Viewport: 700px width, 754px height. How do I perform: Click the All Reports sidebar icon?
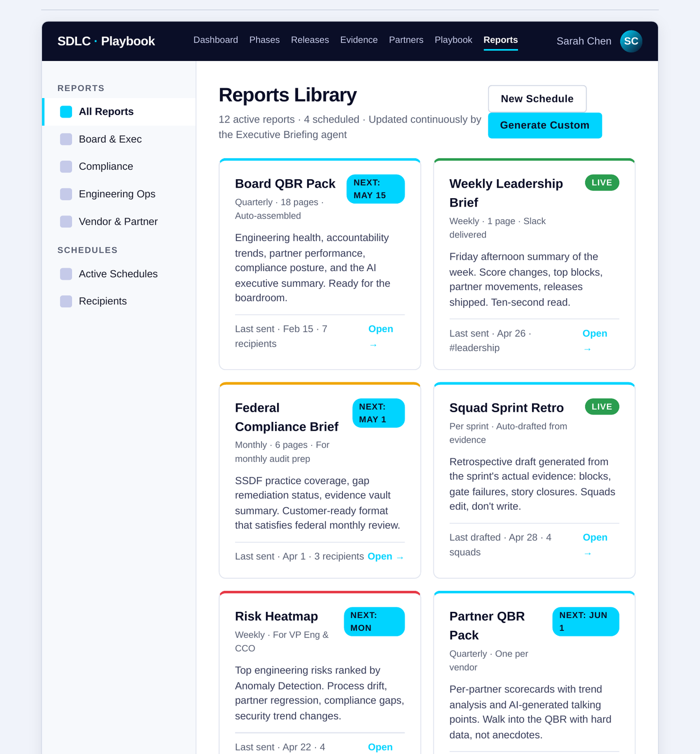click(x=66, y=112)
